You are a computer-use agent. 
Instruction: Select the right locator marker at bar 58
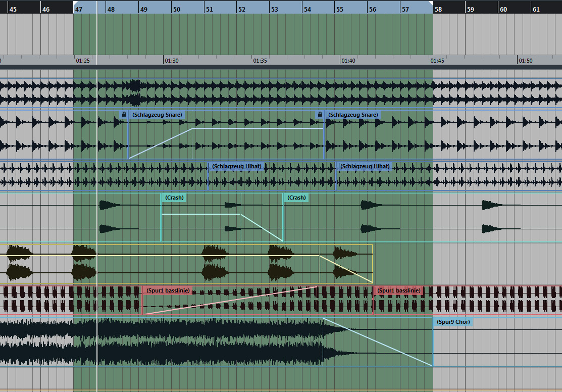431,3
